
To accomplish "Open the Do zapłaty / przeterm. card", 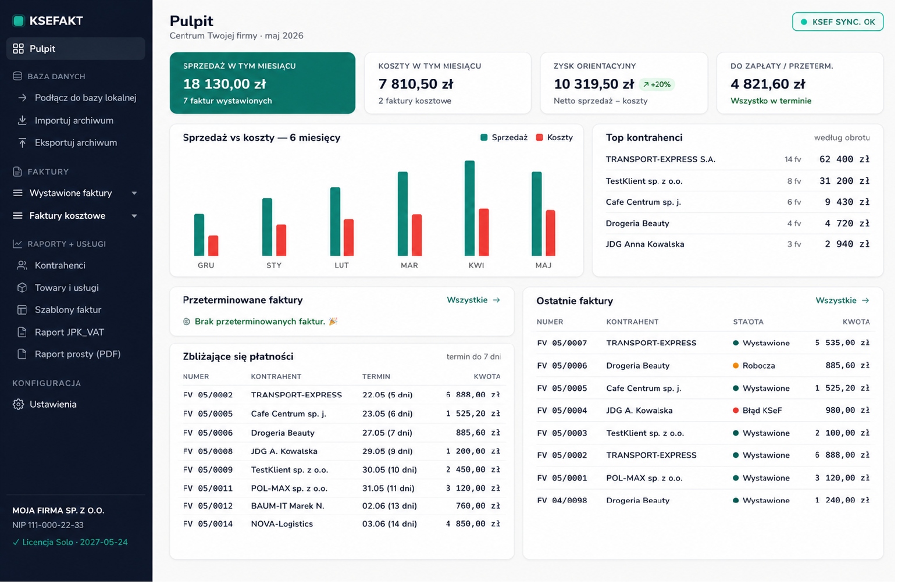I will [800, 83].
